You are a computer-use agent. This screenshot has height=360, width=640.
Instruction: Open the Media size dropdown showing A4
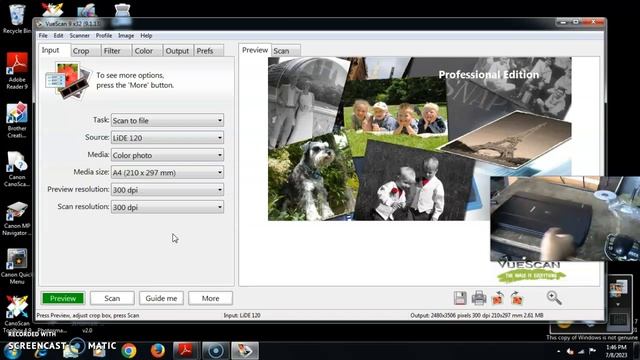[x=167, y=173]
